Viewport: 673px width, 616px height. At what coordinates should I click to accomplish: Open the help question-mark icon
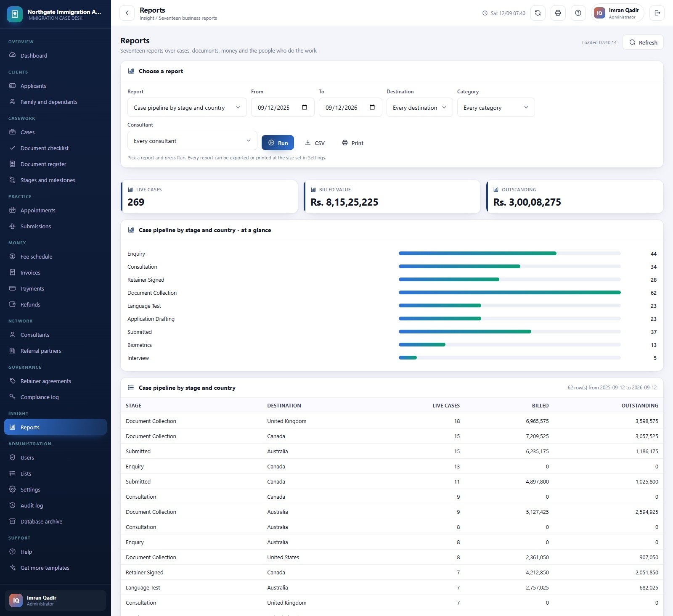pyautogui.click(x=578, y=13)
